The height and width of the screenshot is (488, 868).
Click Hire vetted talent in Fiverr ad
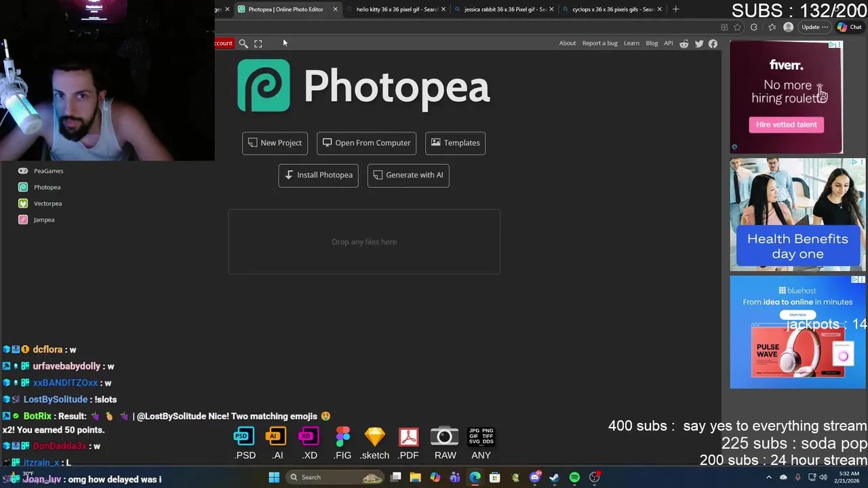(x=787, y=125)
